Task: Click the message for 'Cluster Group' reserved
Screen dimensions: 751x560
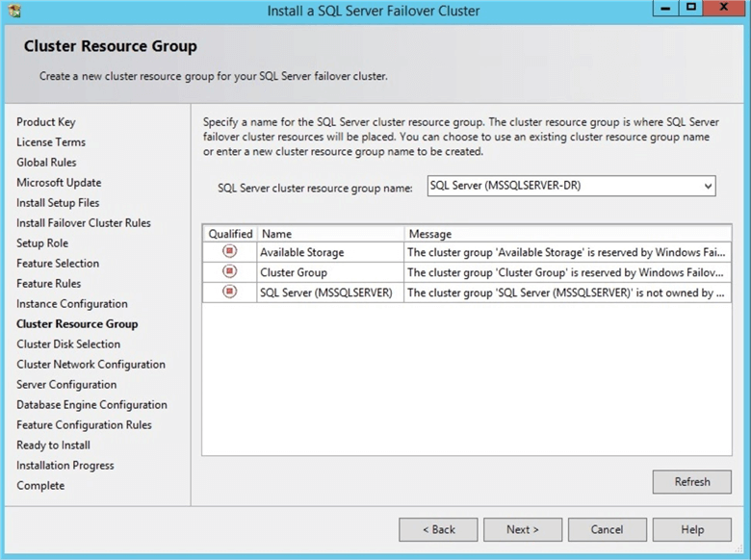Action: coord(567,272)
